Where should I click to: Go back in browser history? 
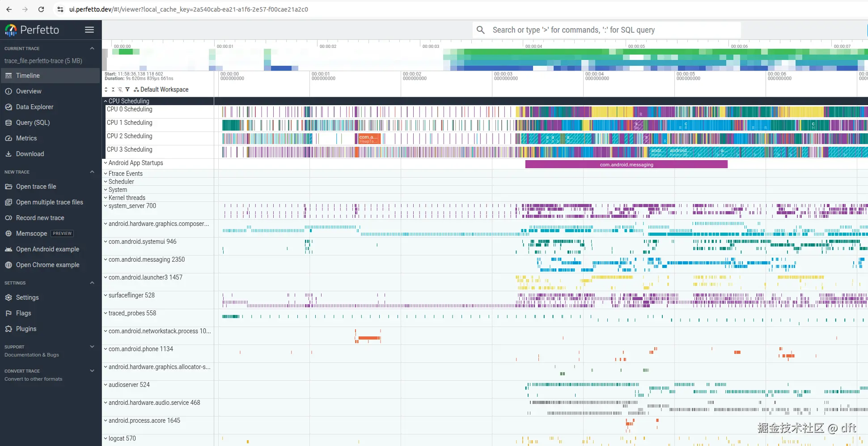pos(9,9)
